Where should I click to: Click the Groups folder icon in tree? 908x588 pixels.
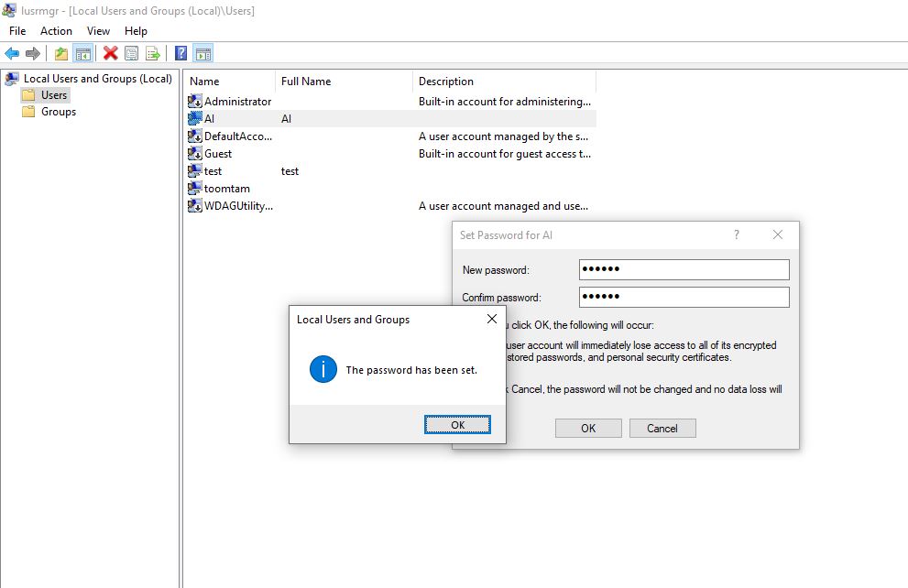tap(28, 112)
